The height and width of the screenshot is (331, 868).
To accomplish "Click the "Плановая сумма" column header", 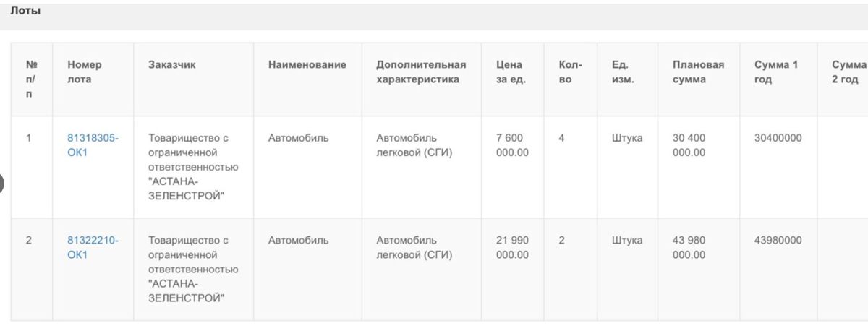I will (x=697, y=72).
